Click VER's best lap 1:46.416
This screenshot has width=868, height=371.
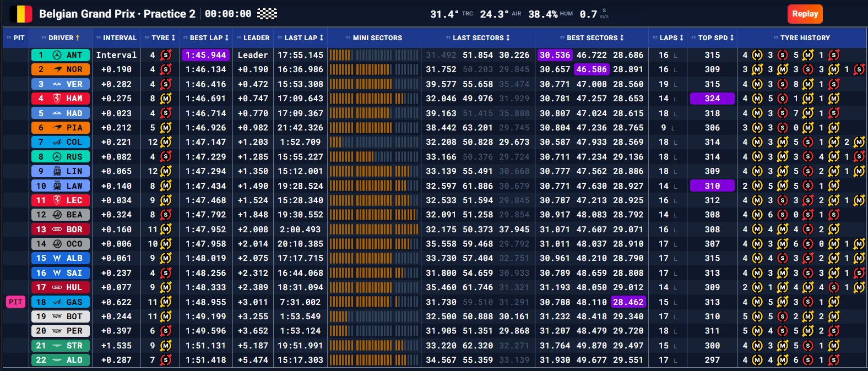[205, 84]
